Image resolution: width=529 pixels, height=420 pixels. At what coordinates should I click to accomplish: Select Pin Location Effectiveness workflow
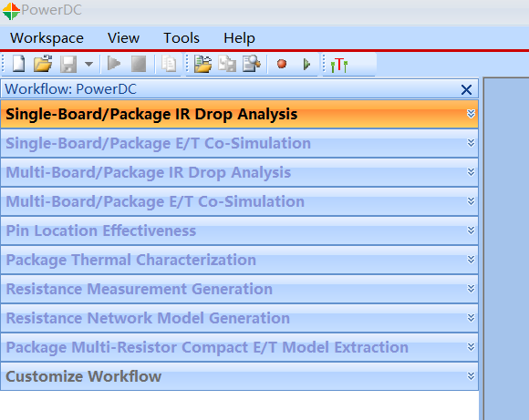[x=239, y=230]
